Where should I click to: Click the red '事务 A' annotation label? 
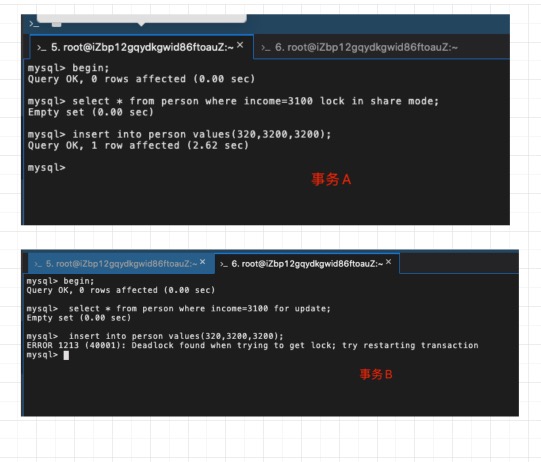click(331, 179)
